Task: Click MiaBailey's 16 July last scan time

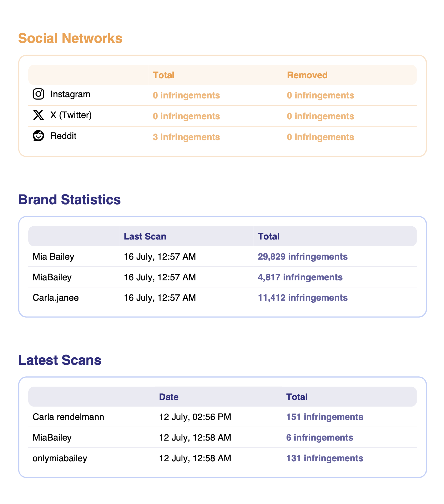Action: click(x=160, y=277)
